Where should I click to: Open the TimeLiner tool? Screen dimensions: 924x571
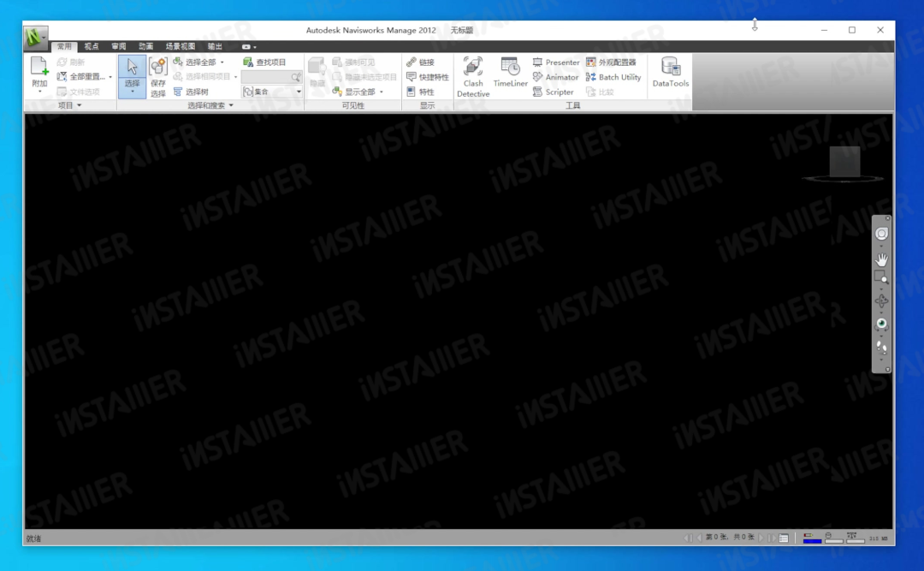tap(510, 72)
